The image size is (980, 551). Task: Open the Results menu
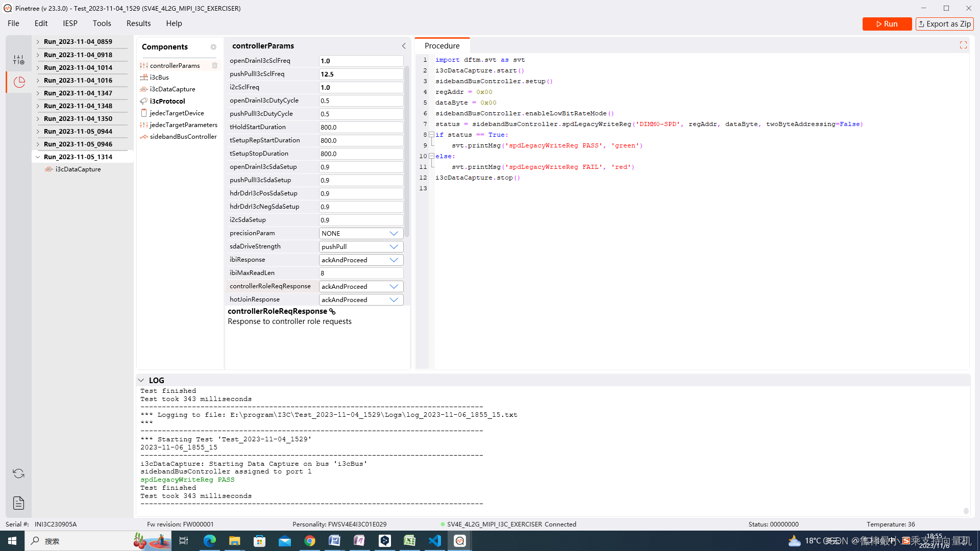[x=138, y=23]
